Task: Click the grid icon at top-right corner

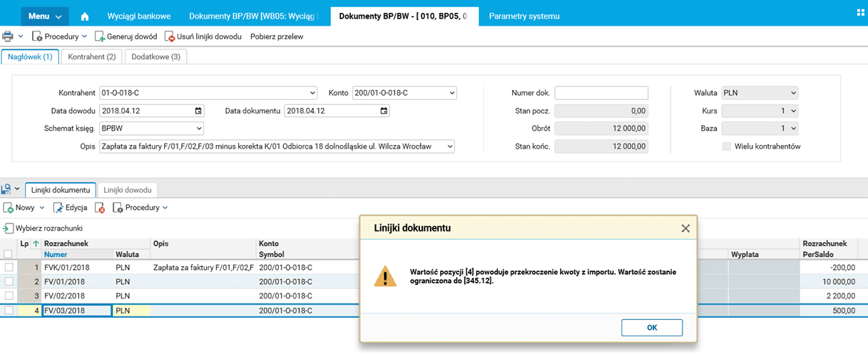Action: tap(860, 12)
